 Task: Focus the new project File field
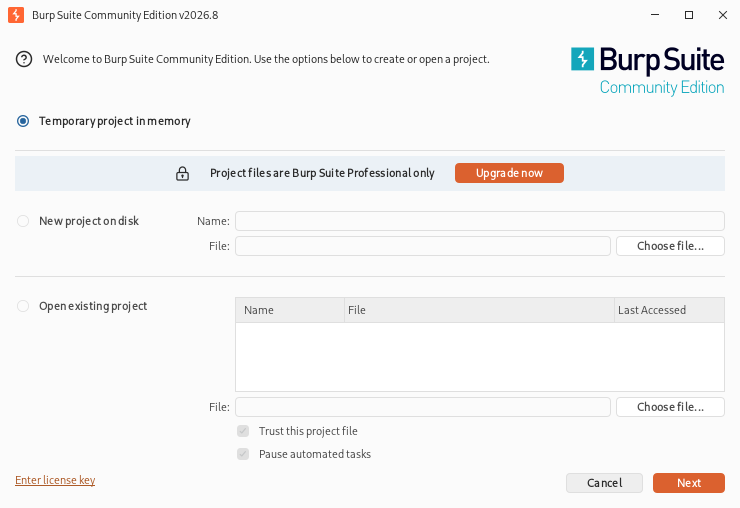click(423, 246)
